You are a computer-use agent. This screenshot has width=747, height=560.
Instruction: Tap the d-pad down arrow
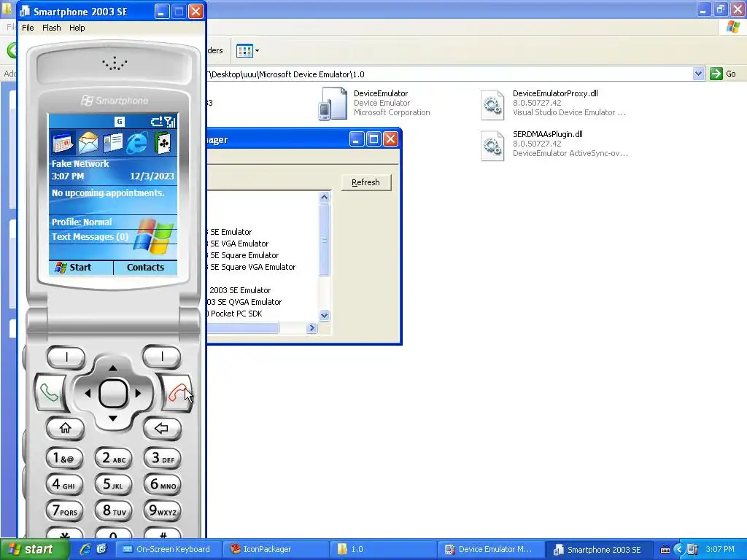click(x=113, y=419)
